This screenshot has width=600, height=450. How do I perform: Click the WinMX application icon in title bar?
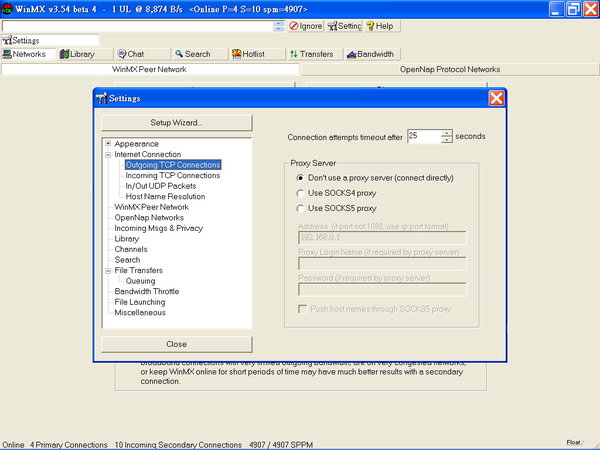pyautogui.click(x=7, y=8)
